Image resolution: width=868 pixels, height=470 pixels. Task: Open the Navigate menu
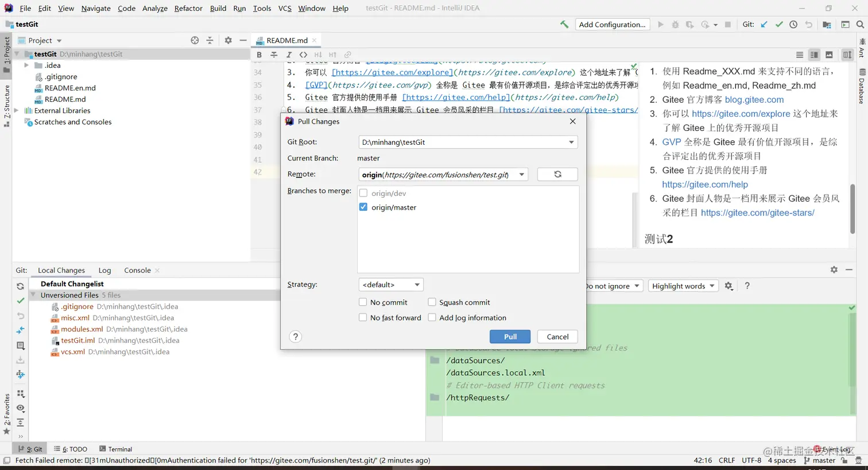coord(96,8)
